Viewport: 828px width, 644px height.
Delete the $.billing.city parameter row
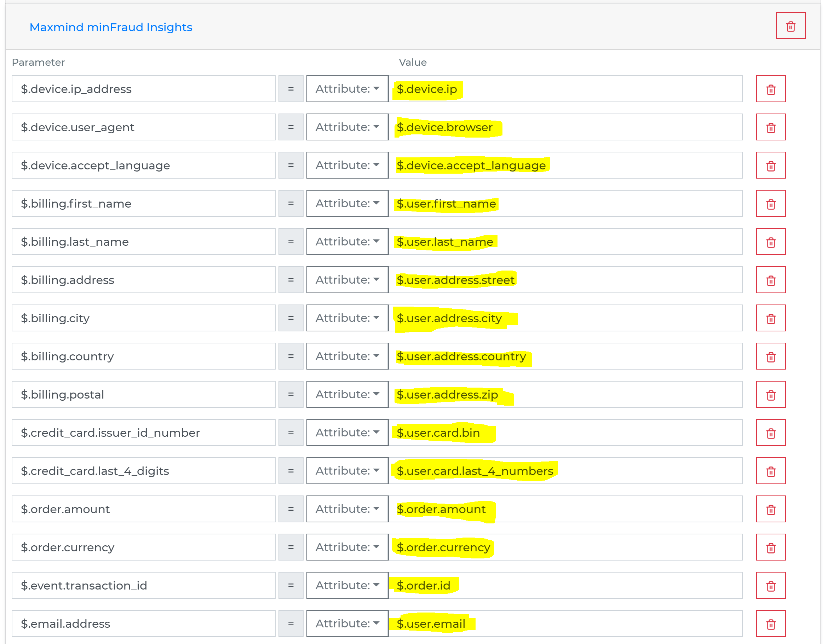pos(771,318)
